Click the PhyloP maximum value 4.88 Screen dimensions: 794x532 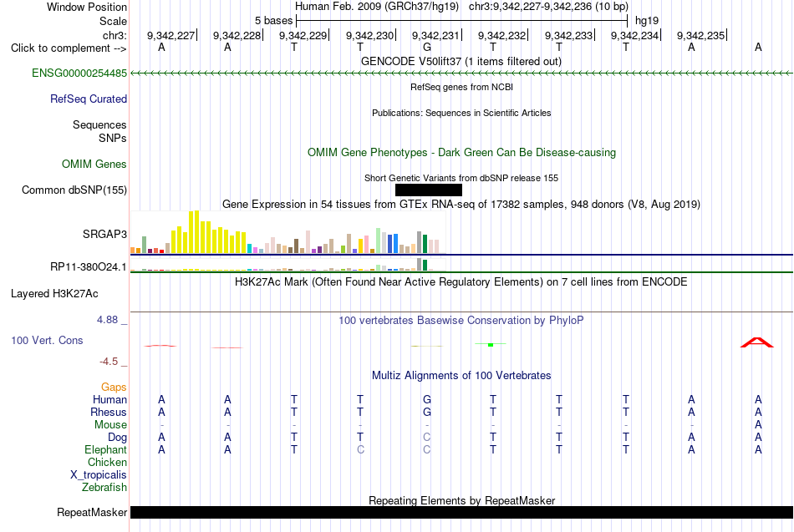pyautogui.click(x=107, y=320)
